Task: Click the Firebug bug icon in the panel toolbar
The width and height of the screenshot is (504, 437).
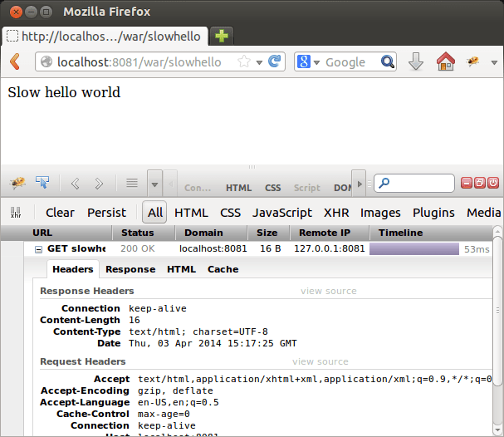Action: coord(17,183)
